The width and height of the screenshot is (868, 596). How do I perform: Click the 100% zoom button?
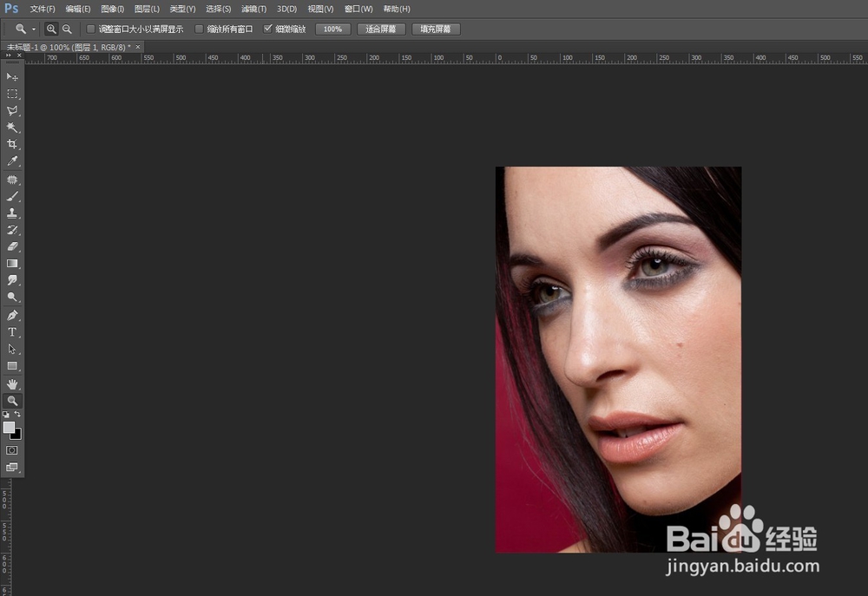coord(332,29)
